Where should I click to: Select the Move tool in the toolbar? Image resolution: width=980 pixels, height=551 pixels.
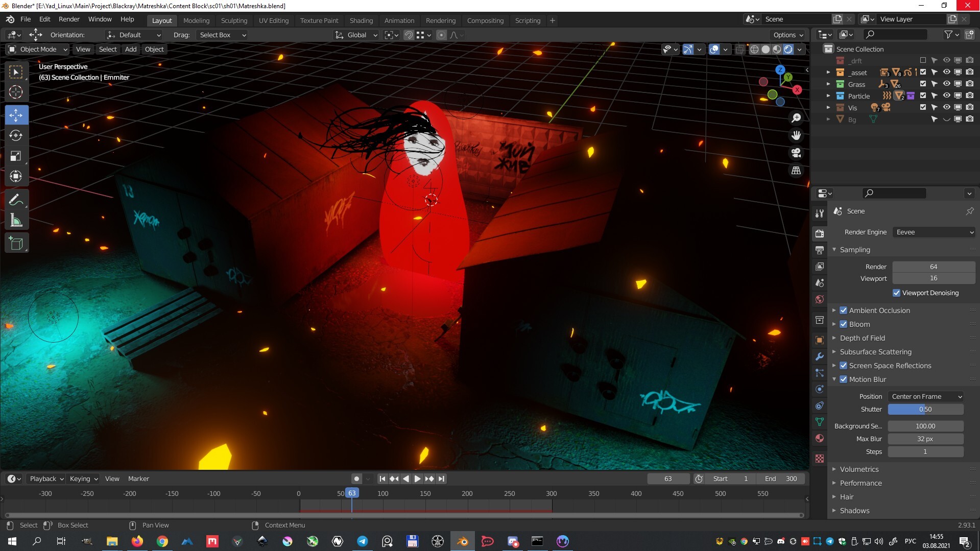pyautogui.click(x=16, y=115)
